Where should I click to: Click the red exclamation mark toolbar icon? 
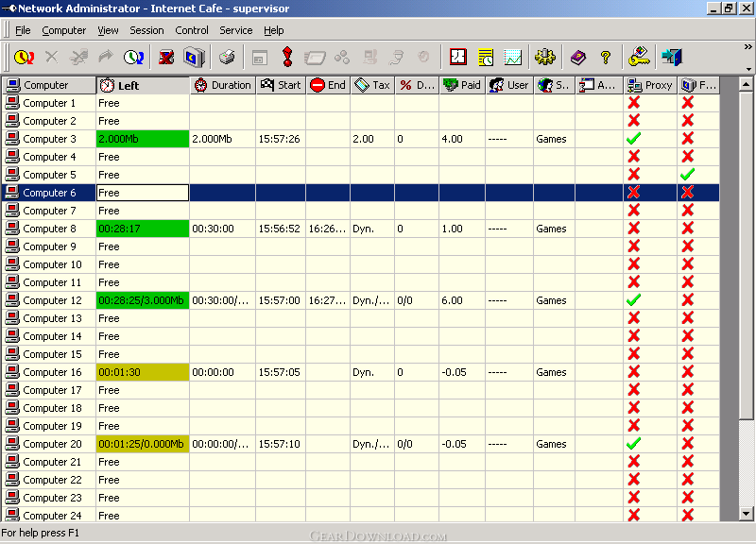287,57
